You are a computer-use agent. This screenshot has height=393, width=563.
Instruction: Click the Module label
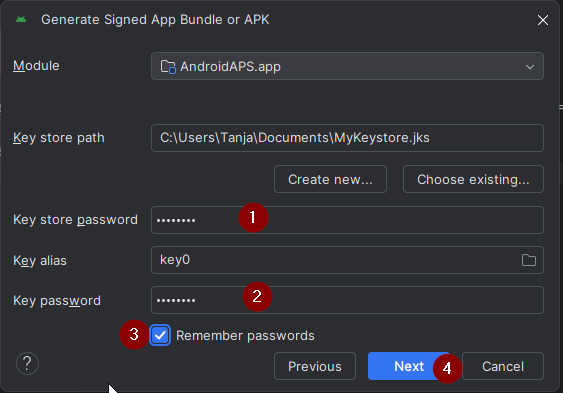click(36, 66)
